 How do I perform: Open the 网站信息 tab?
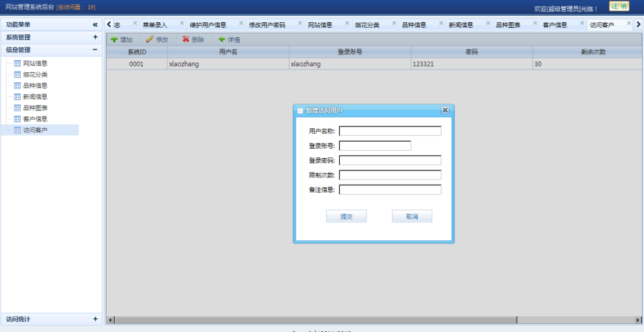coord(321,25)
